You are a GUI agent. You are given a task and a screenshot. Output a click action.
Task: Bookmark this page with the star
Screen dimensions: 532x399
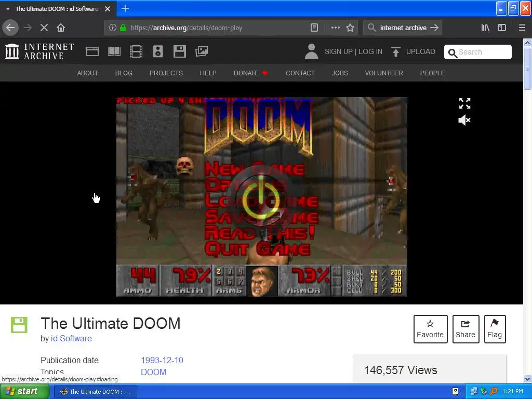350,28
